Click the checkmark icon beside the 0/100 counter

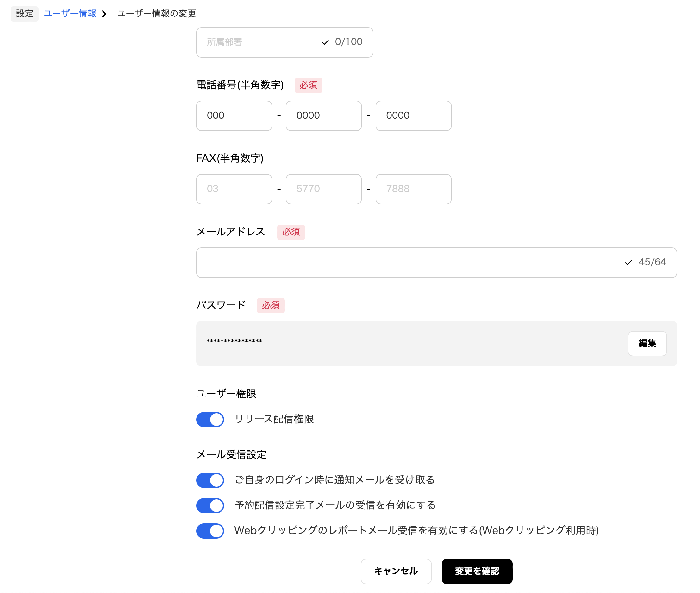coord(324,42)
